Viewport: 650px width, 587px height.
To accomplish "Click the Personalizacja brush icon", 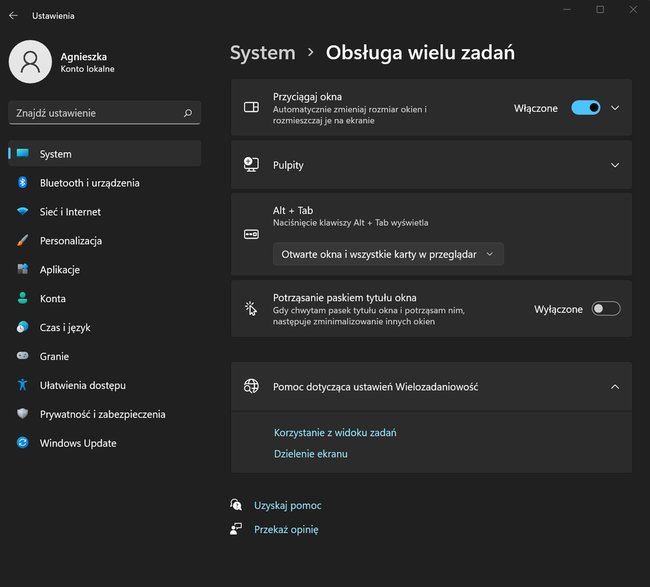I will [x=23, y=240].
